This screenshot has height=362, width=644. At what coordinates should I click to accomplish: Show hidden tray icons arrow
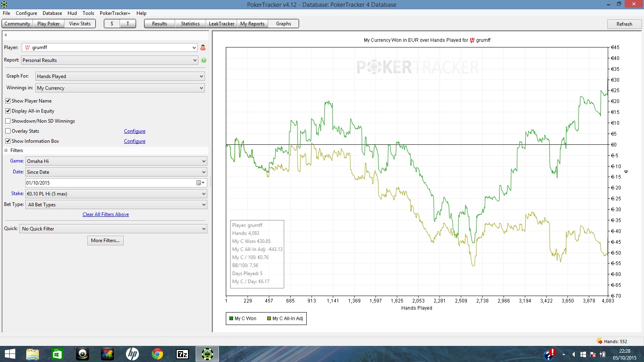point(563,354)
